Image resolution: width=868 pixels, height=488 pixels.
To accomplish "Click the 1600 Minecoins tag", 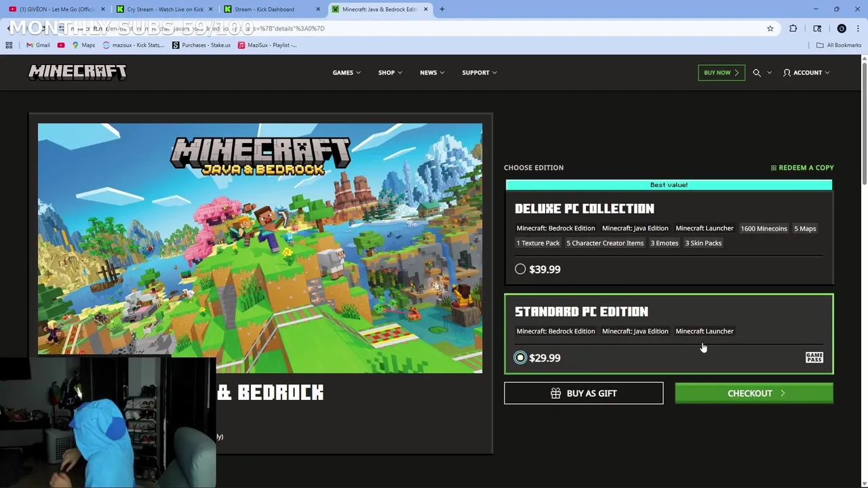I will 764,228.
